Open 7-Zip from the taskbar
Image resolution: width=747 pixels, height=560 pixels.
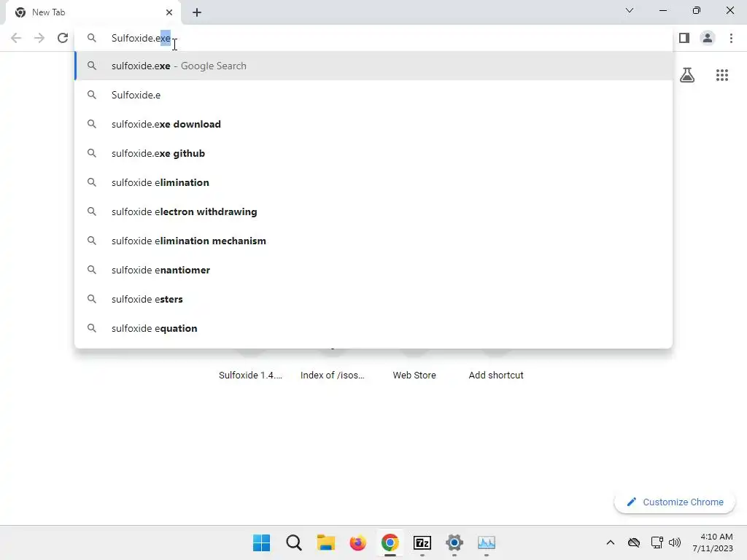pos(422,542)
